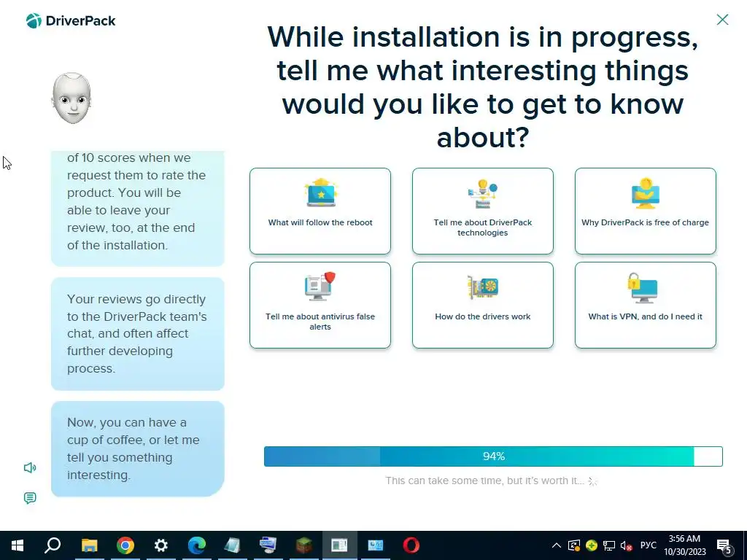
Task: Click the 'Your reviews go directly' chat bubble
Action: tap(138, 334)
